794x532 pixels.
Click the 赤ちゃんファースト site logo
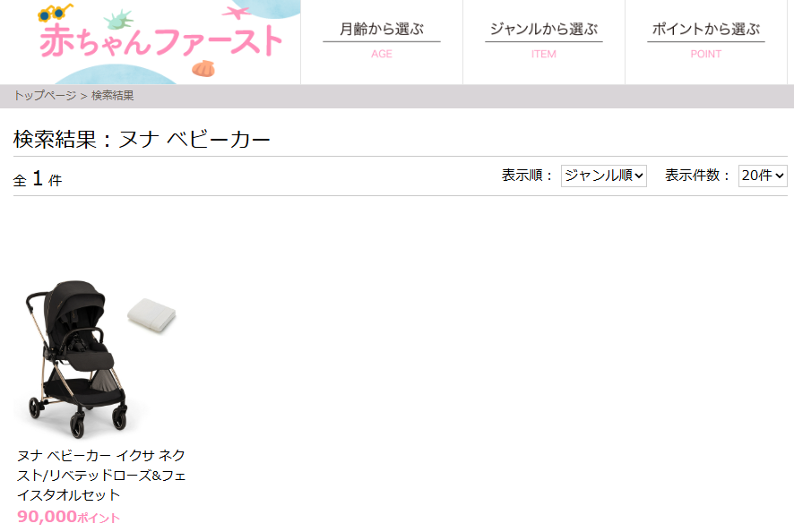click(x=161, y=40)
